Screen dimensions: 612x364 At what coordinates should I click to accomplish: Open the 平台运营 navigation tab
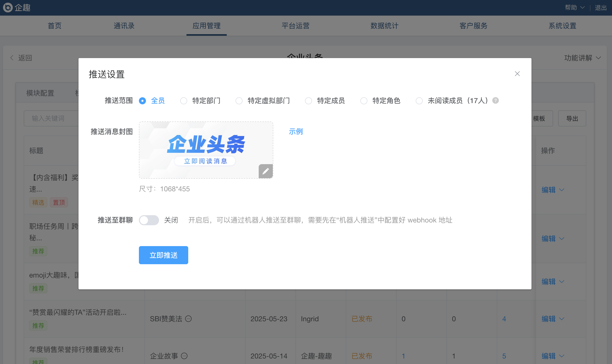coord(295,26)
